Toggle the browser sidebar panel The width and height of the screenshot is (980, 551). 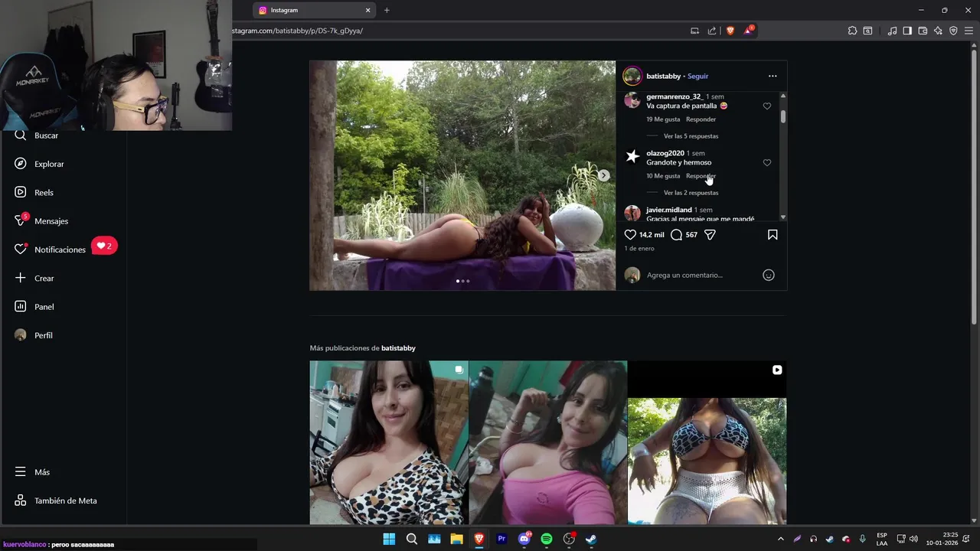click(x=907, y=31)
